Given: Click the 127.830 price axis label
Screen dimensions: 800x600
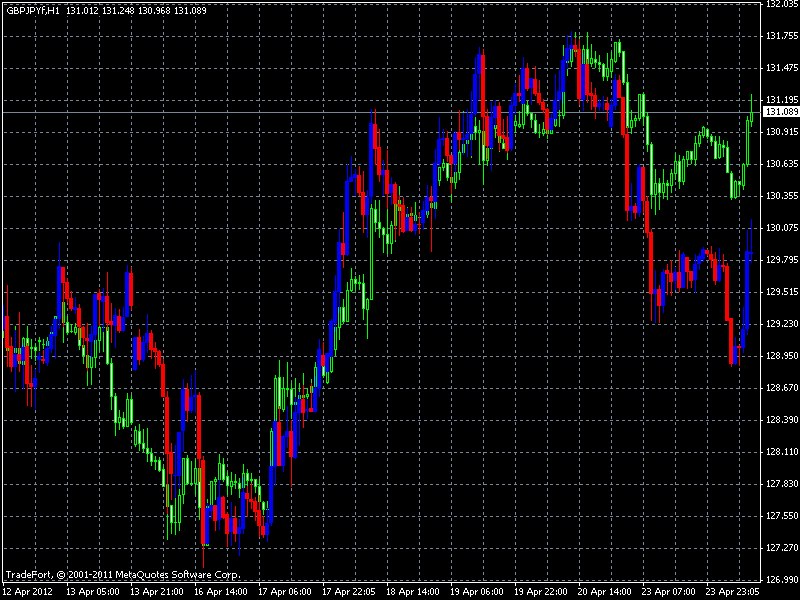Looking at the screenshot, I should (x=782, y=484).
